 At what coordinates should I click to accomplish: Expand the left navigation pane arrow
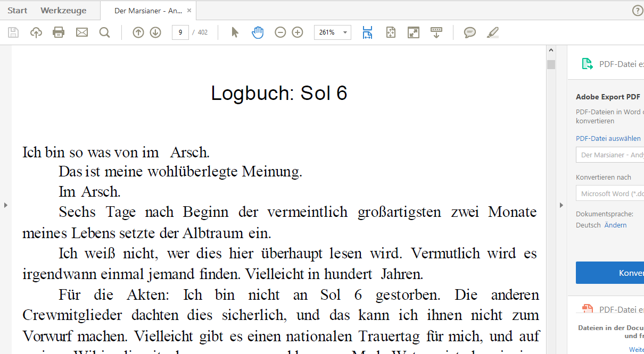tap(5, 205)
